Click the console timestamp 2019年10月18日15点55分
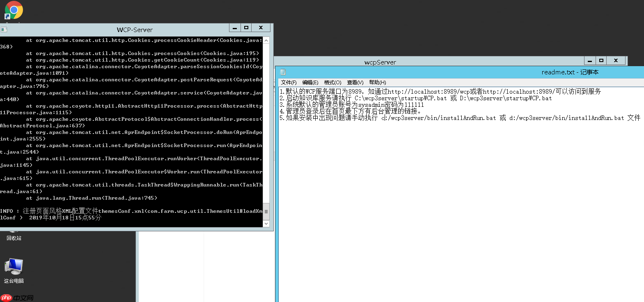This screenshot has width=644, height=302. tap(65, 218)
